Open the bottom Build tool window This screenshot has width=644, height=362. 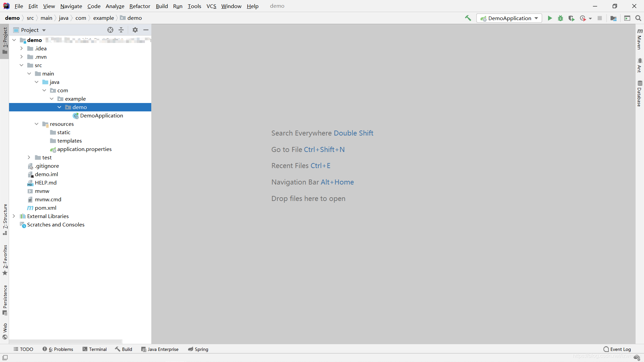[124, 349]
